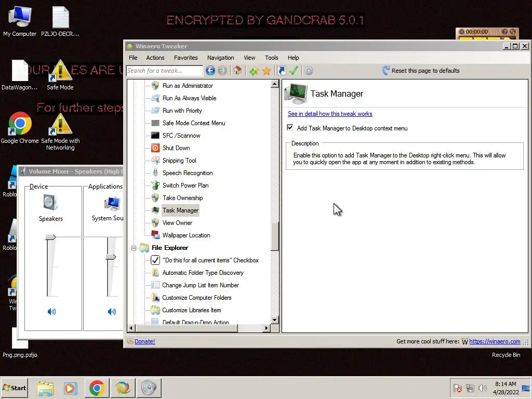
Task: Click the Donate! link
Action: coord(144,341)
